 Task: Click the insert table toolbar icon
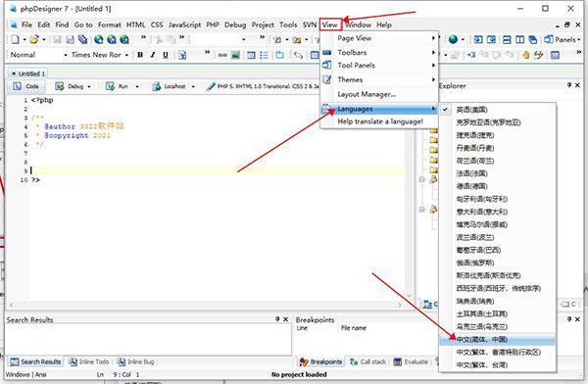(251, 55)
